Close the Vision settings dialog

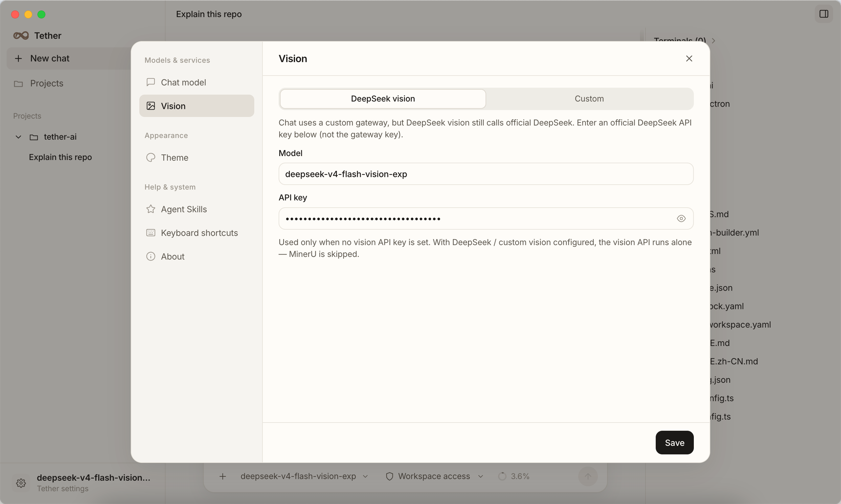pyautogui.click(x=689, y=59)
